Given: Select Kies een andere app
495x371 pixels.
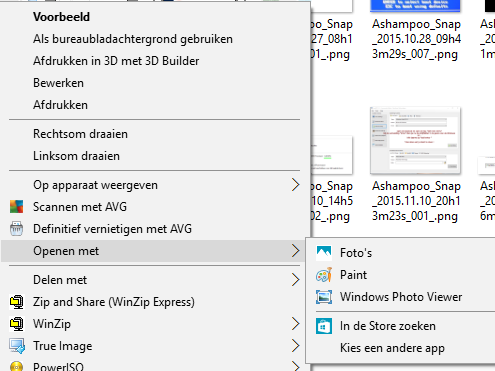Looking at the screenshot, I should pos(392,348).
